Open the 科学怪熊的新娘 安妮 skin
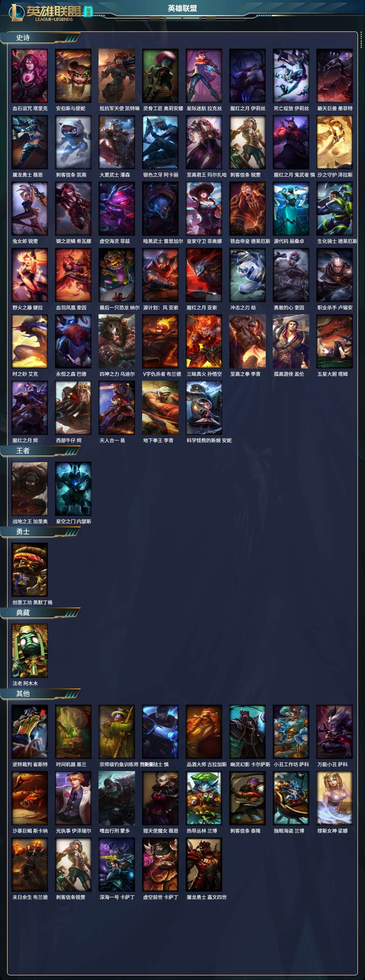 204,408
